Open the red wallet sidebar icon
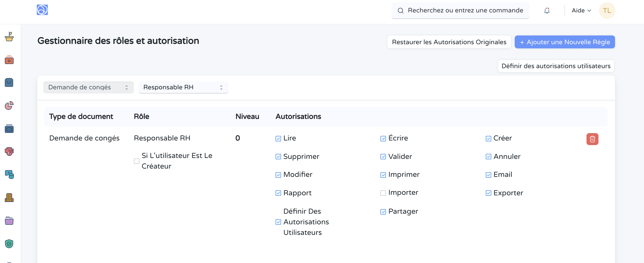The width and height of the screenshot is (644, 263). (x=9, y=60)
